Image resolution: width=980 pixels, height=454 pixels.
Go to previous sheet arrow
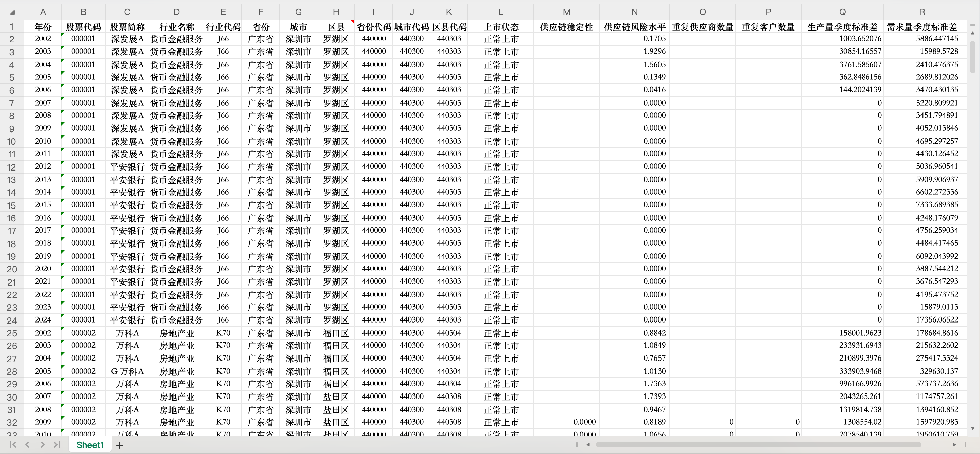[27, 445]
